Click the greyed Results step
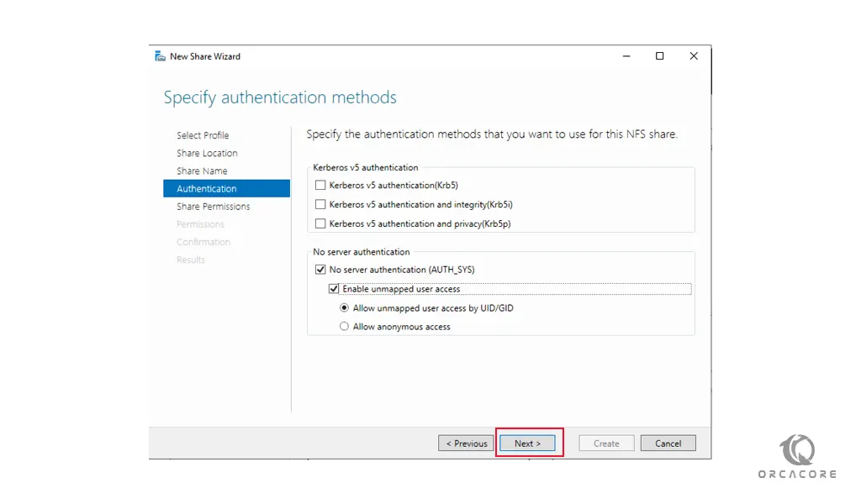Viewport: 861px width, 504px height. tap(191, 260)
